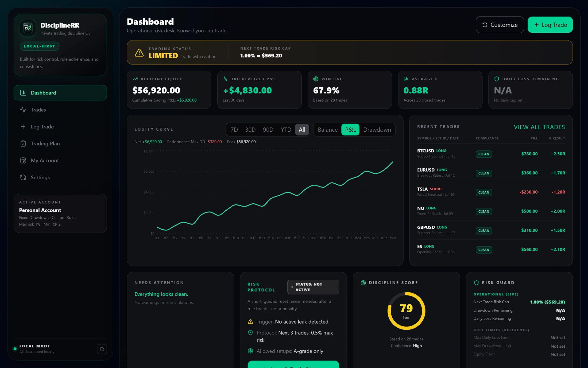The image size is (588, 368).
Task: Select the 7D time range
Action: (x=234, y=130)
